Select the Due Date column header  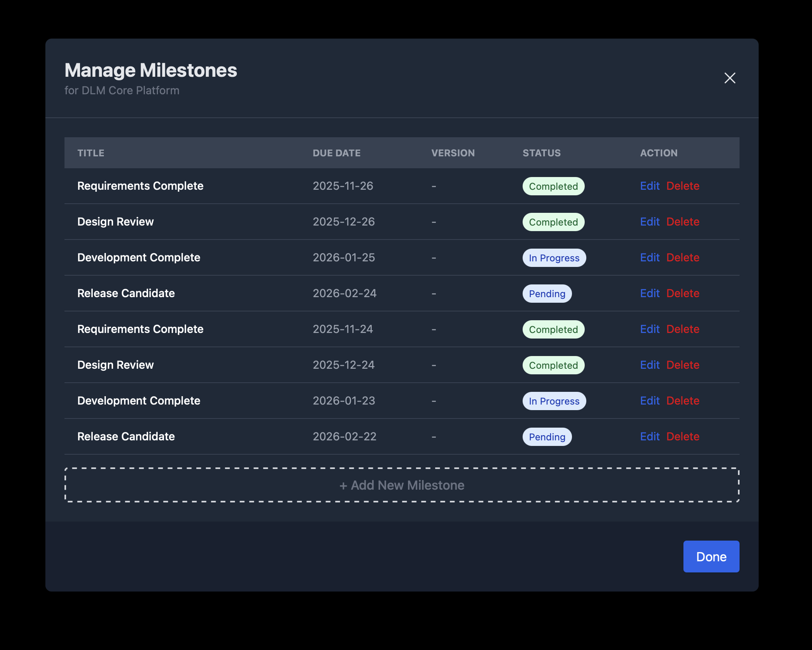click(x=336, y=153)
